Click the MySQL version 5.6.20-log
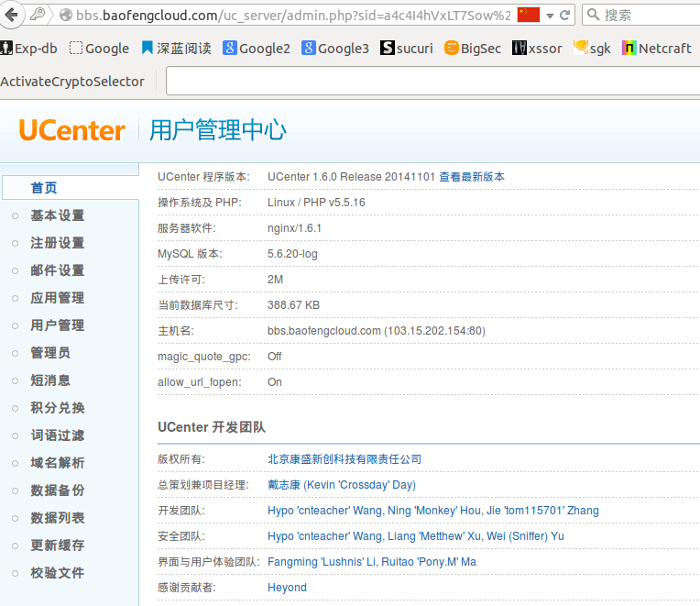The image size is (700, 606). 292,254
